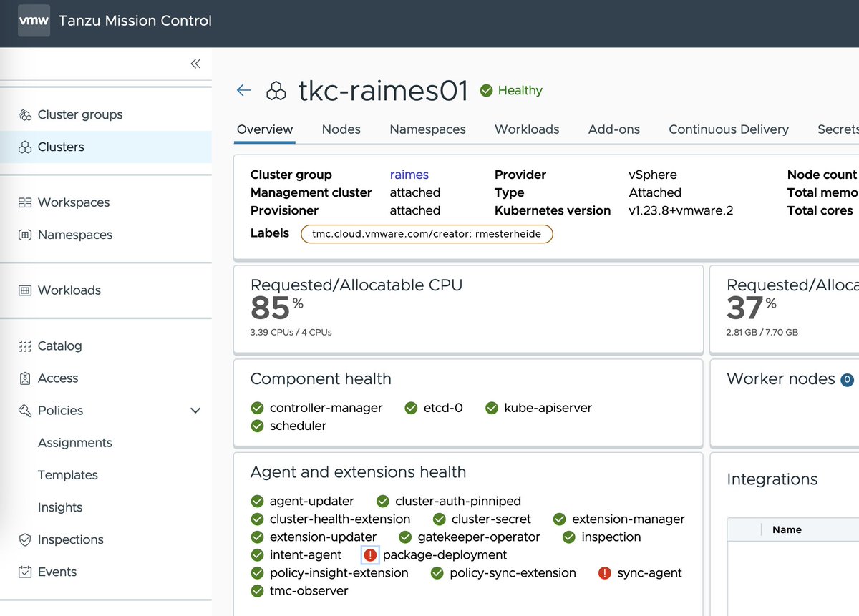Viewport: 859px width, 616px height.
Task: Click the green check next to tmc-observer
Action: click(x=258, y=591)
